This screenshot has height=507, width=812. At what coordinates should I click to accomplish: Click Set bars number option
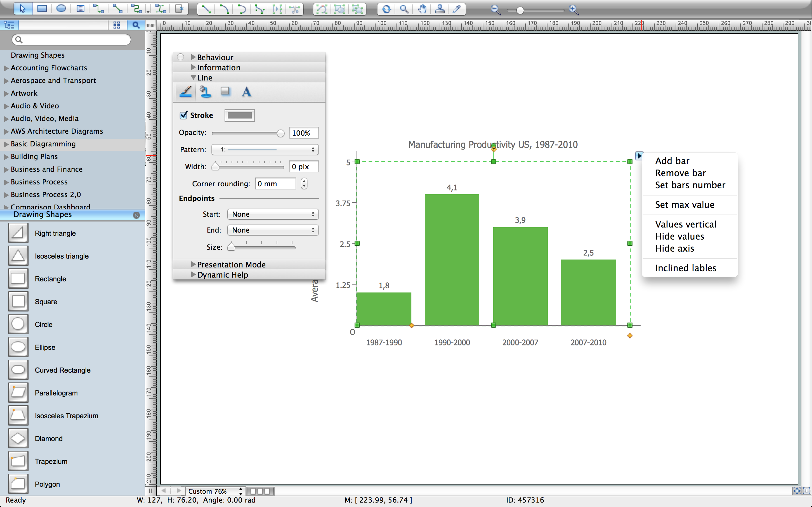pyautogui.click(x=690, y=184)
